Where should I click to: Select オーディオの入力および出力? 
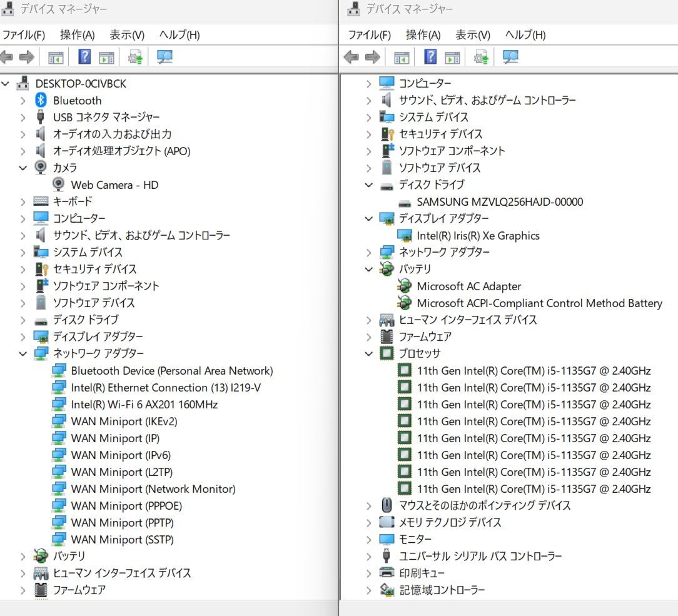(x=113, y=134)
